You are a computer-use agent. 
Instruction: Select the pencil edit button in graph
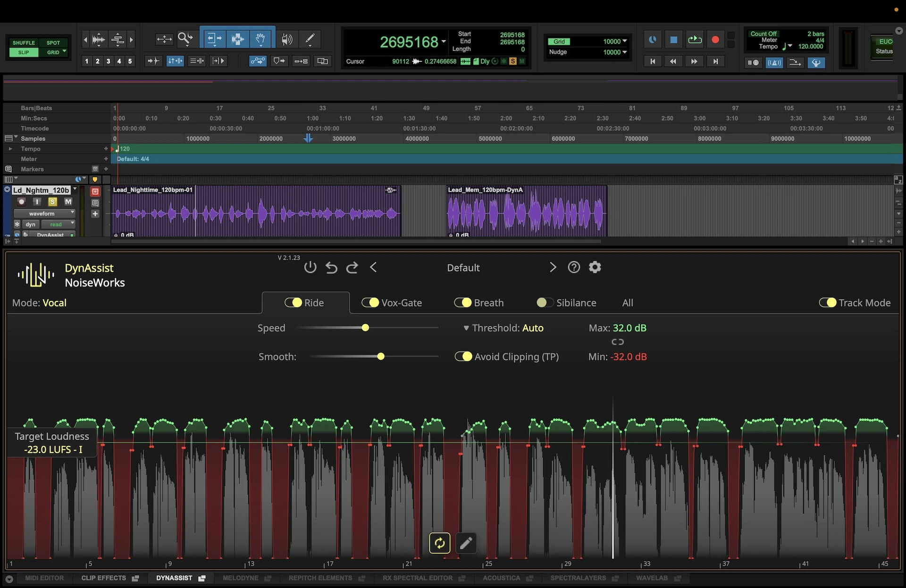point(466,543)
